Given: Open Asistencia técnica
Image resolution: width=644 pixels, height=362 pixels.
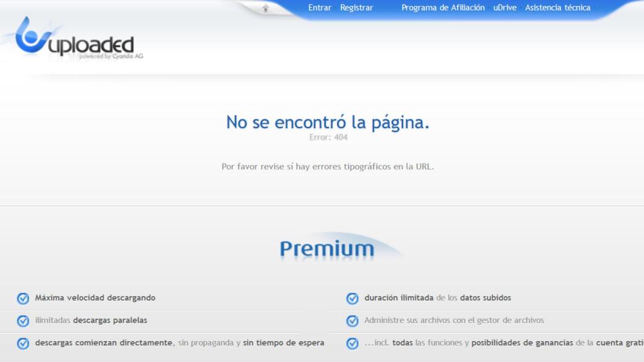Looking at the screenshot, I should 557,8.
